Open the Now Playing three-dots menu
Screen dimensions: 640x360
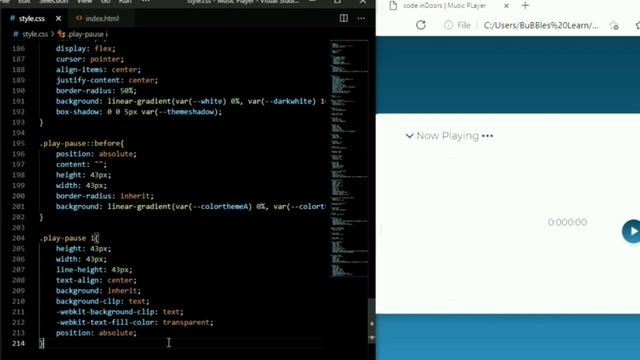tap(487, 136)
